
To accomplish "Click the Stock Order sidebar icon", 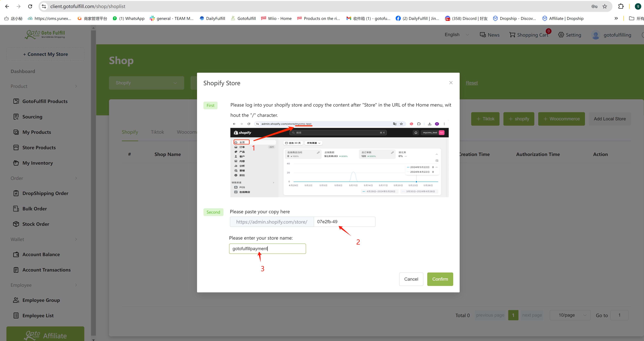I will click(x=16, y=224).
